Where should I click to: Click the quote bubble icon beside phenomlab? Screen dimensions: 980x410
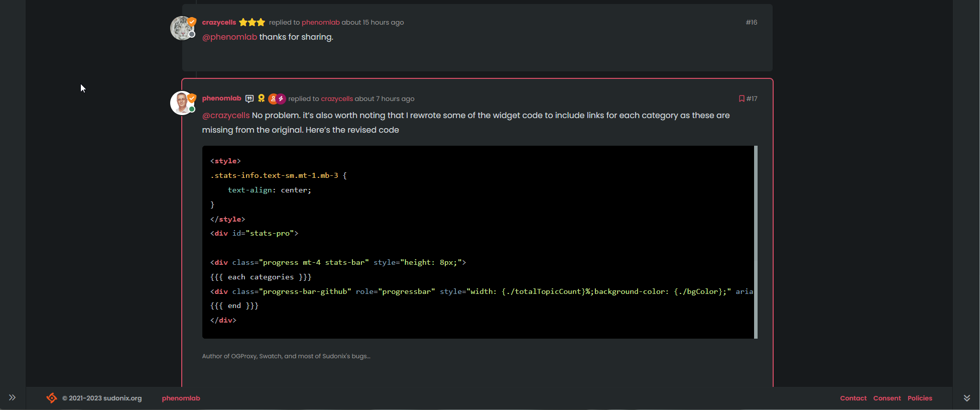click(250, 99)
